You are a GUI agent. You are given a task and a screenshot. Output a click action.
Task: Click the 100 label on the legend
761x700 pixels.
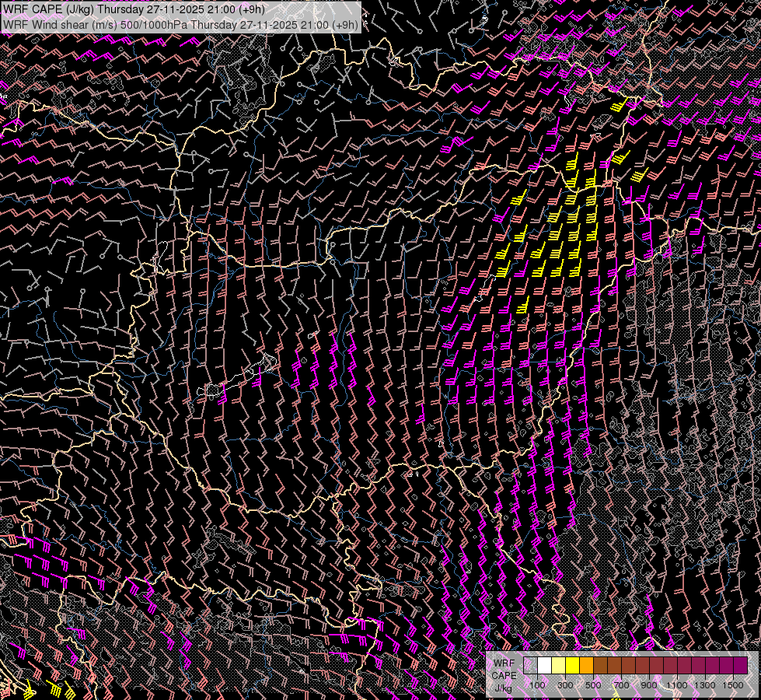pyautogui.click(x=537, y=685)
